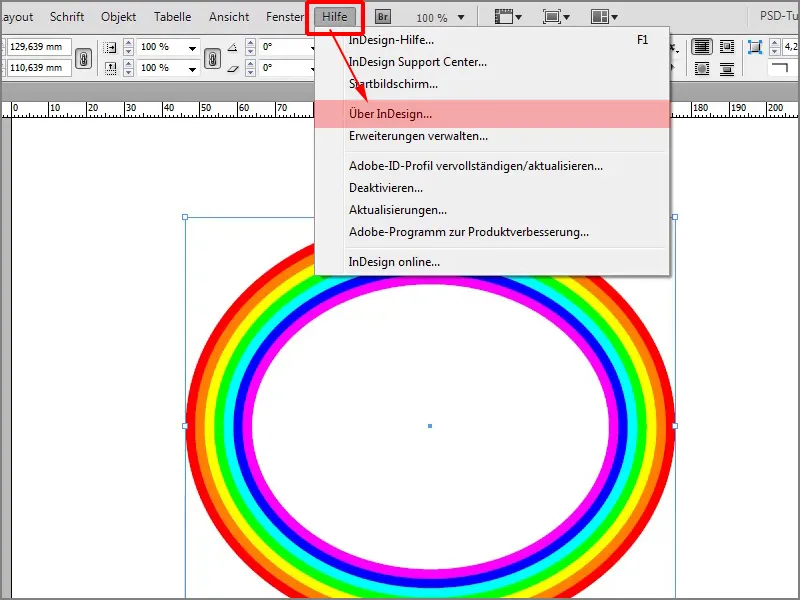Click the frame fitting icon near corner options
The width and height of the screenshot is (800, 600).
[x=755, y=47]
